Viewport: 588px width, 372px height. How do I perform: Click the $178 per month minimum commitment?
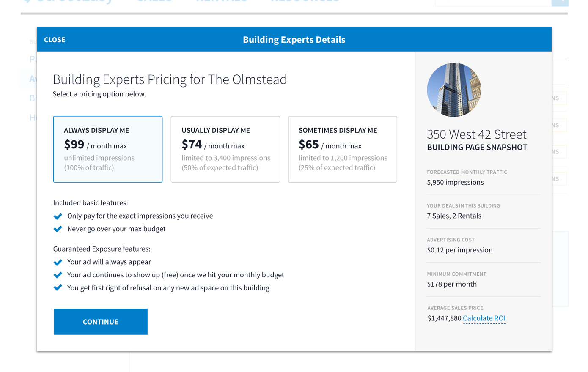coord(452,284)
